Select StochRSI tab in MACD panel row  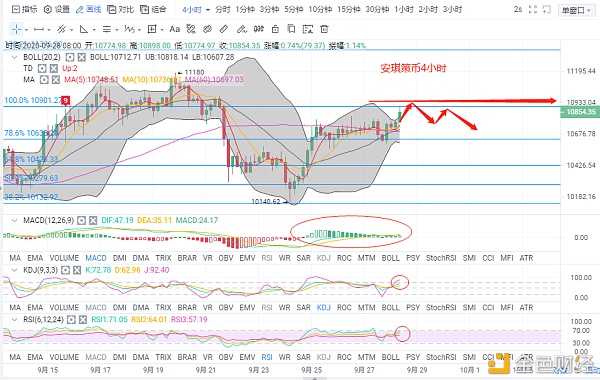[441, 258]
